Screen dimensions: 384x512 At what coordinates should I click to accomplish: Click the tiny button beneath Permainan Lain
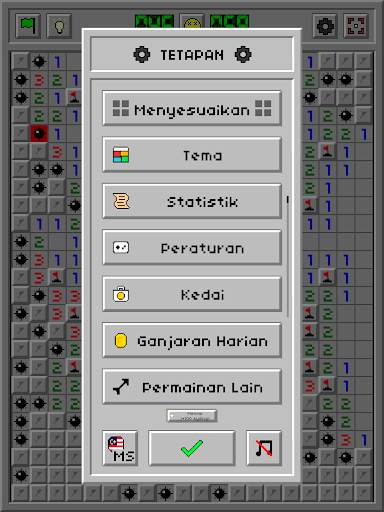192,416
